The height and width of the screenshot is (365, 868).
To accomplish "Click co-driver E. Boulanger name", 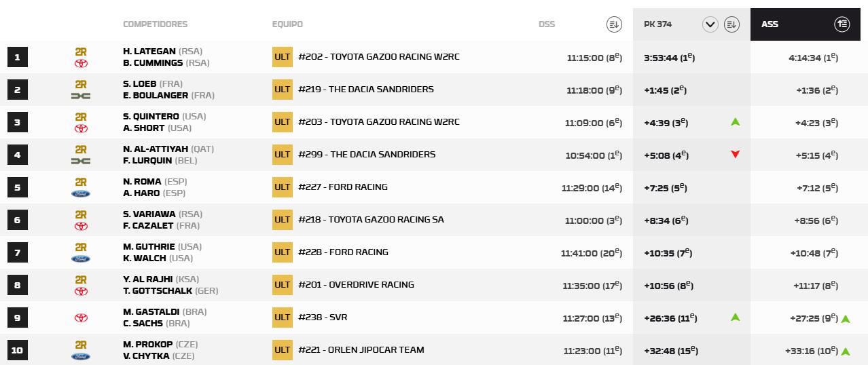I will (156, 96).
